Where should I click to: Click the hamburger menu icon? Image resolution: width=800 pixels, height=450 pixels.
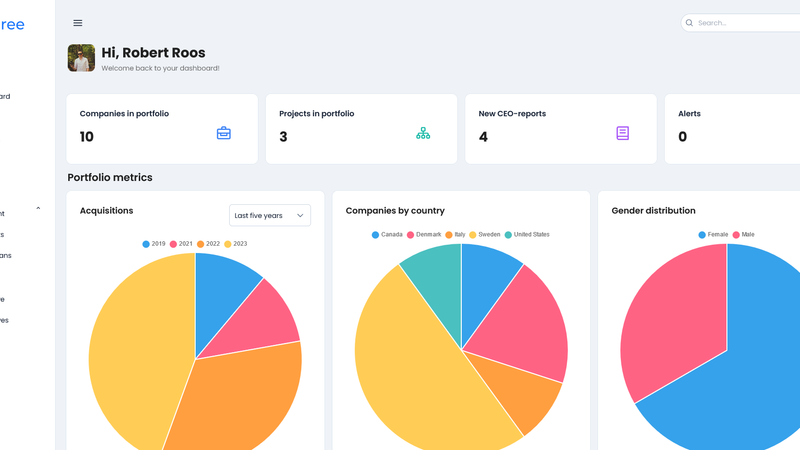78,23
